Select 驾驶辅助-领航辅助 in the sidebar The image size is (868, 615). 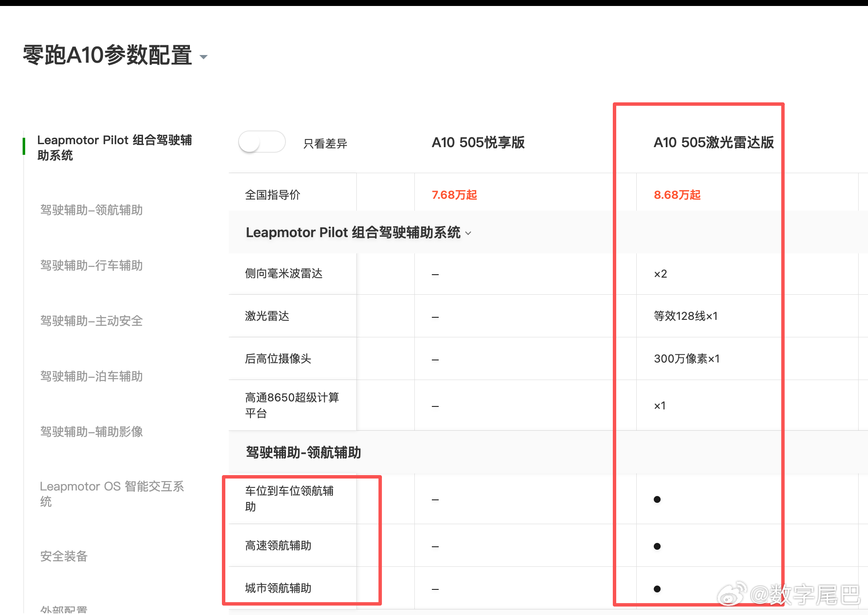pos(91,210)
